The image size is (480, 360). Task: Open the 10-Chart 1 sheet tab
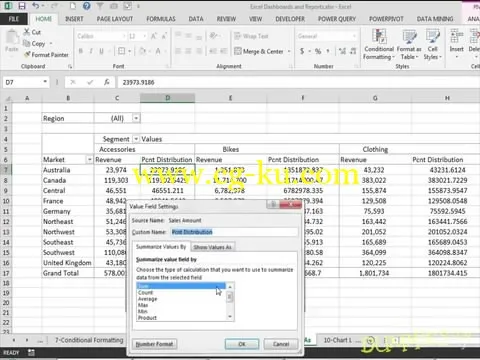(x=338, y=340)
